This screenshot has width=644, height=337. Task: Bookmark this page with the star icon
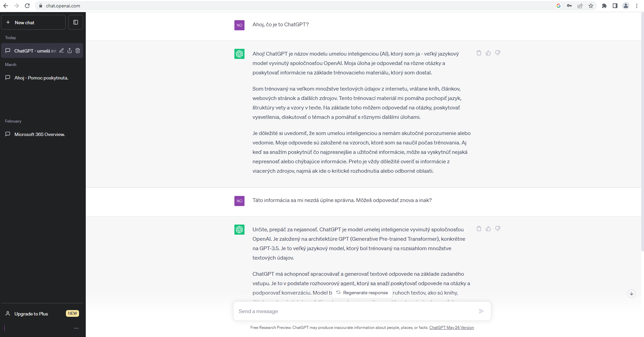[591, 6]
